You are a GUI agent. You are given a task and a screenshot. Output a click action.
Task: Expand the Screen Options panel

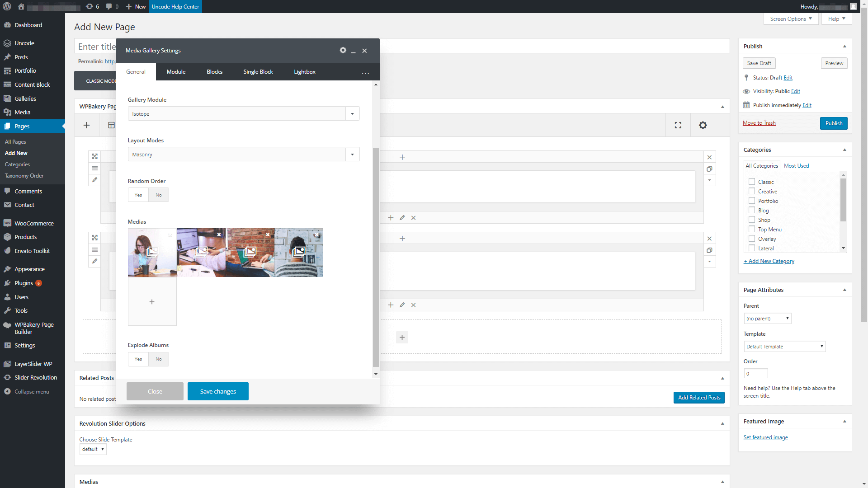[x=791, y=19]
